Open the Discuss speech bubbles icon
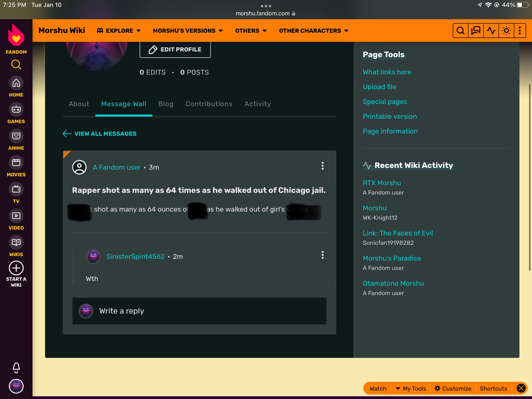Viewport: 532px width, 399px height. (476, 31)
